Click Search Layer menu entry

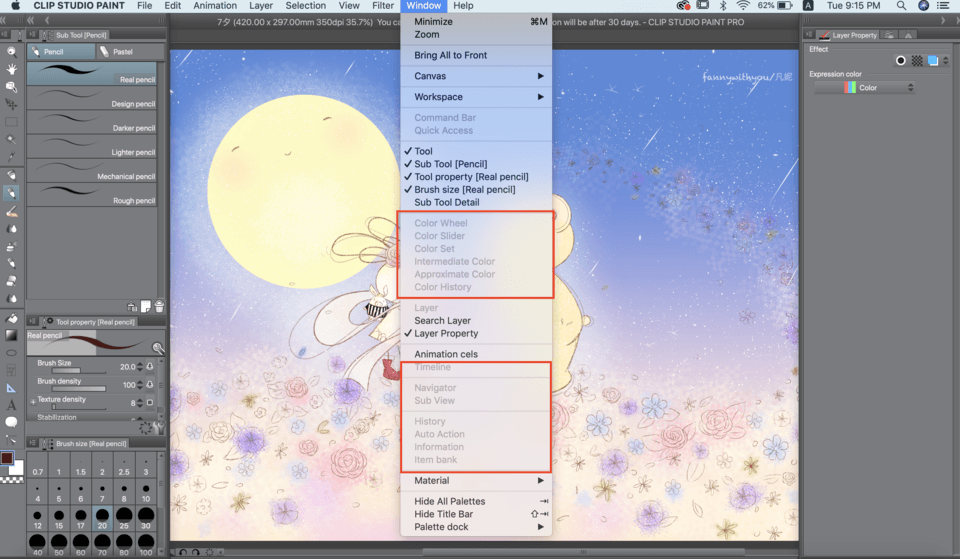(476, 320)
